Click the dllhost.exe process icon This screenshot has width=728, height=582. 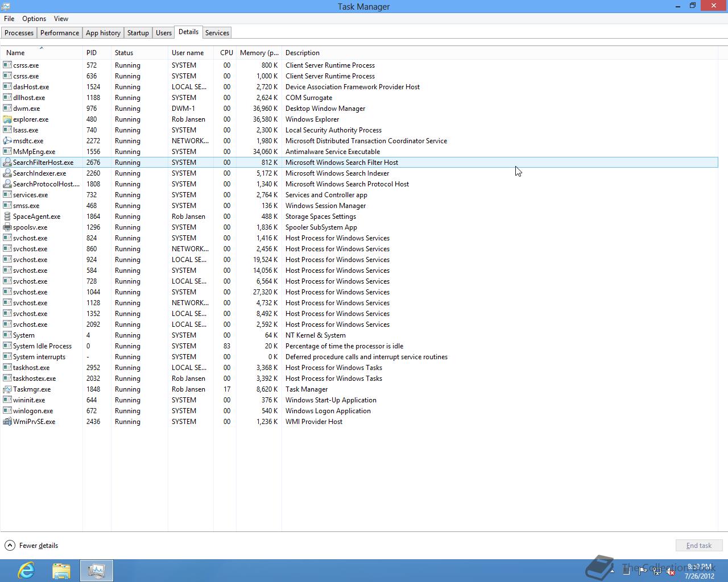pos(7,98)
